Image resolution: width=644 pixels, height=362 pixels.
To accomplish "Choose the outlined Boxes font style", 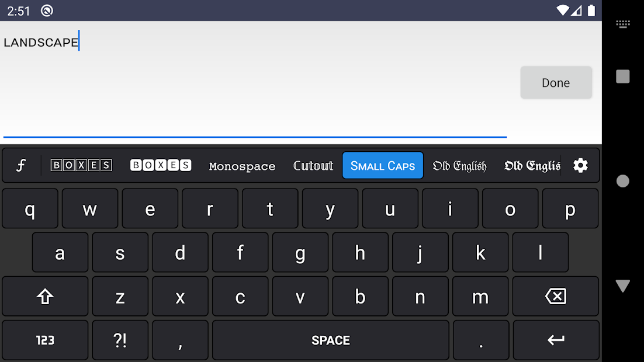I will 81,165.
